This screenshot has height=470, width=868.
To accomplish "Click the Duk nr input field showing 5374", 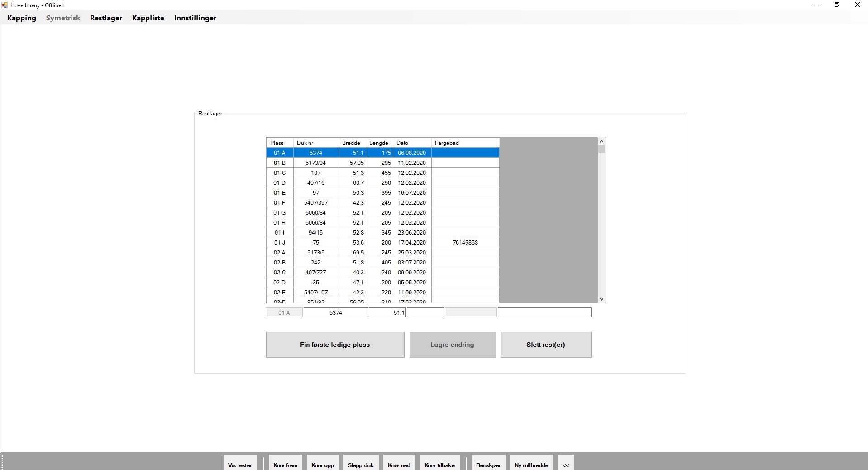I will point(335,312).
